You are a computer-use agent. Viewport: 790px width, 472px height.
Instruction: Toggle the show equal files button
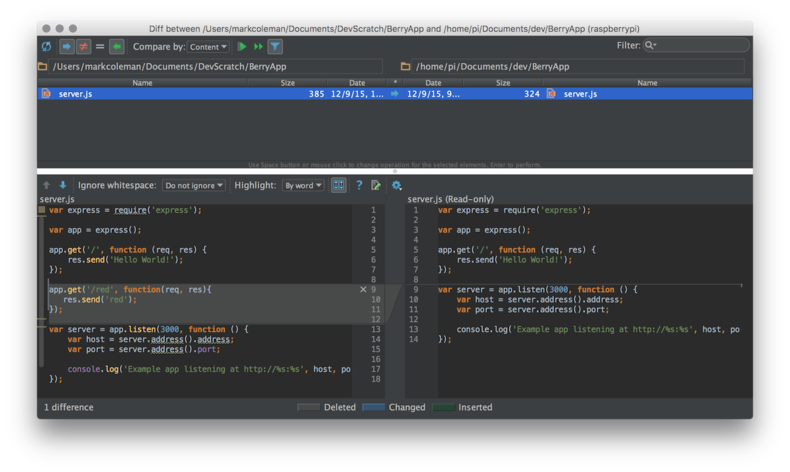[100, 46]
